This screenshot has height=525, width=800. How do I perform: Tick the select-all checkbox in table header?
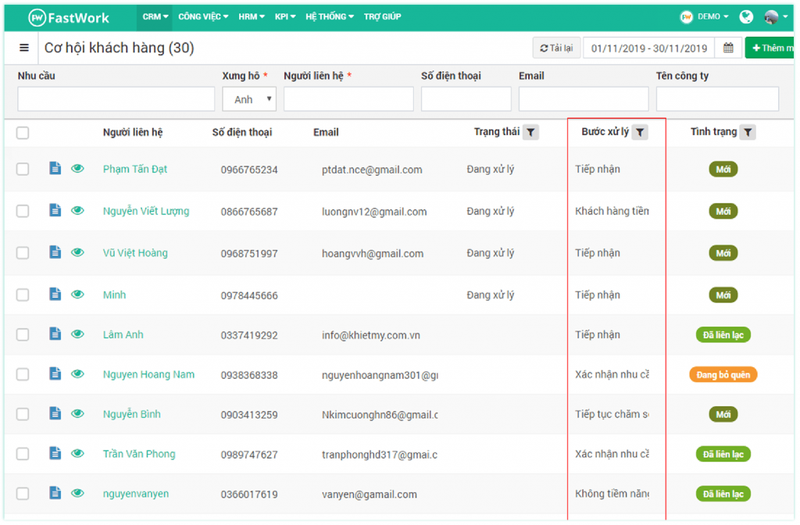(23, 133)
